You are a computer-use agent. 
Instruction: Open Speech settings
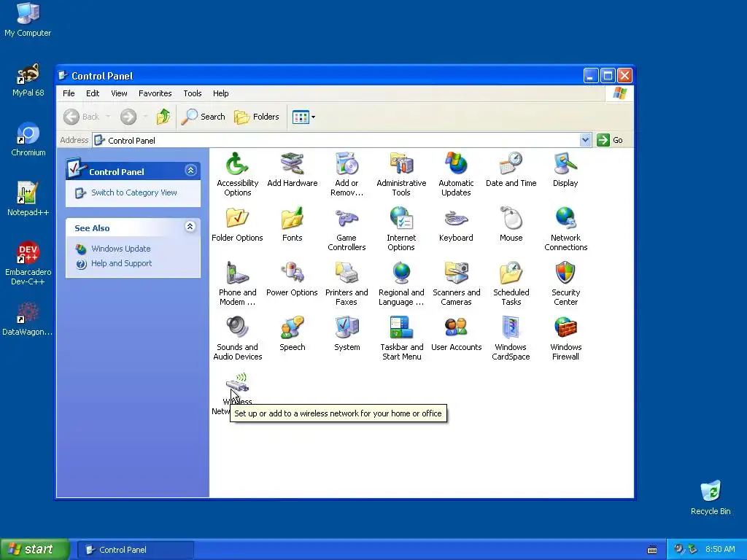tap(292, 334)
